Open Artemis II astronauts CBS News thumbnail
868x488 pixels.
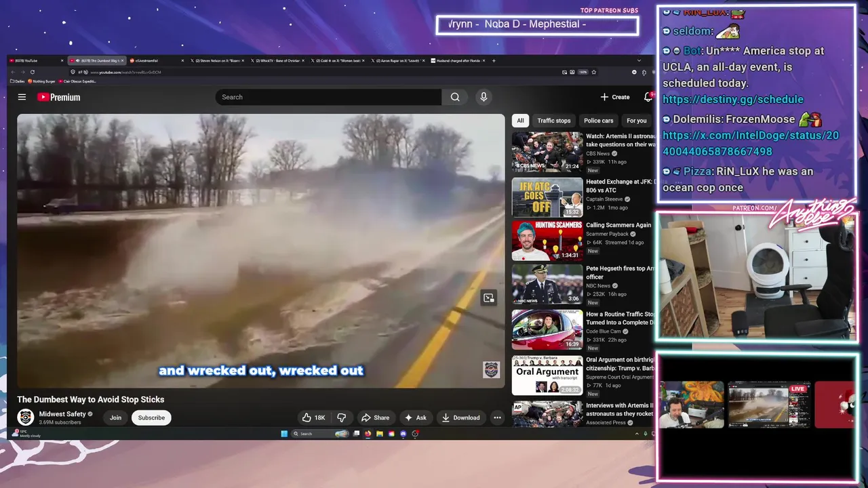[547, 151]
